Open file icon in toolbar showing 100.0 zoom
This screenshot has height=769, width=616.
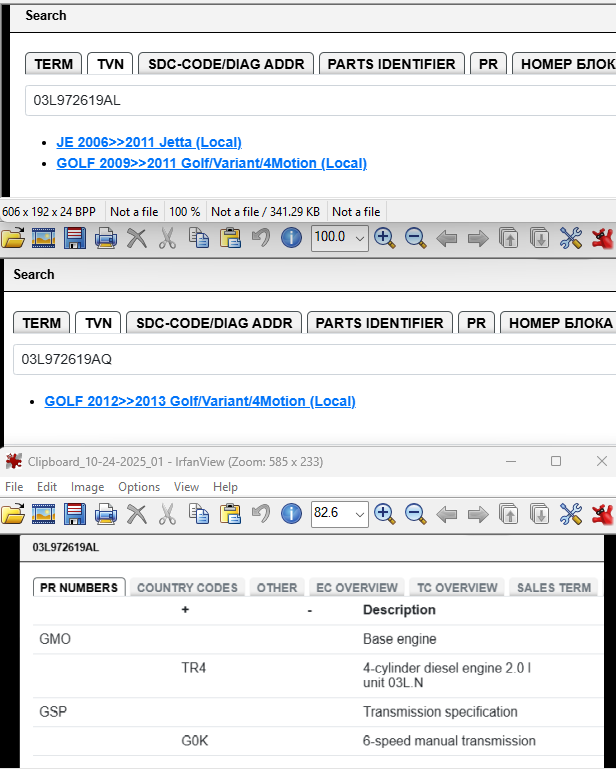pyautogui.click(x=13, y=238)
